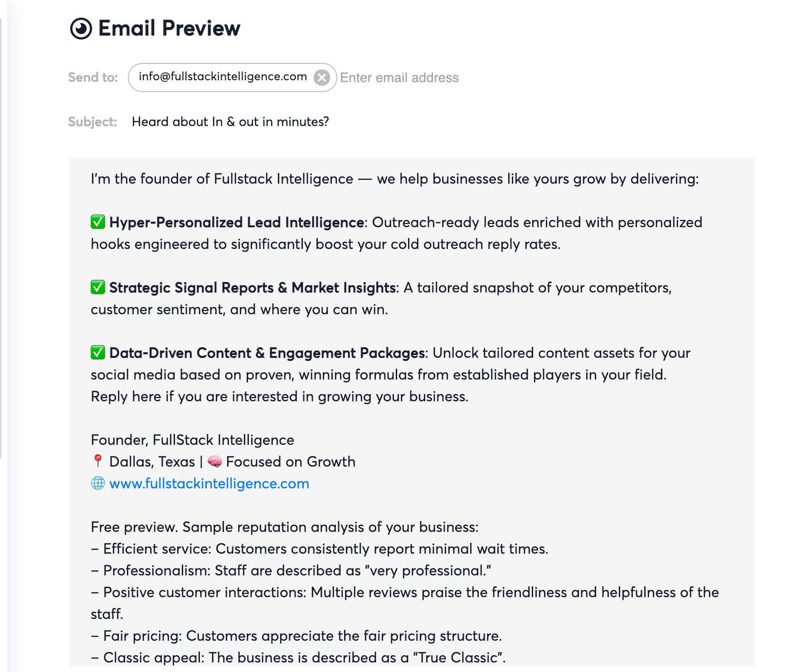
Task: Click checkmark icon beside Data-Driven Content
Action: click(x=98, y=352)
